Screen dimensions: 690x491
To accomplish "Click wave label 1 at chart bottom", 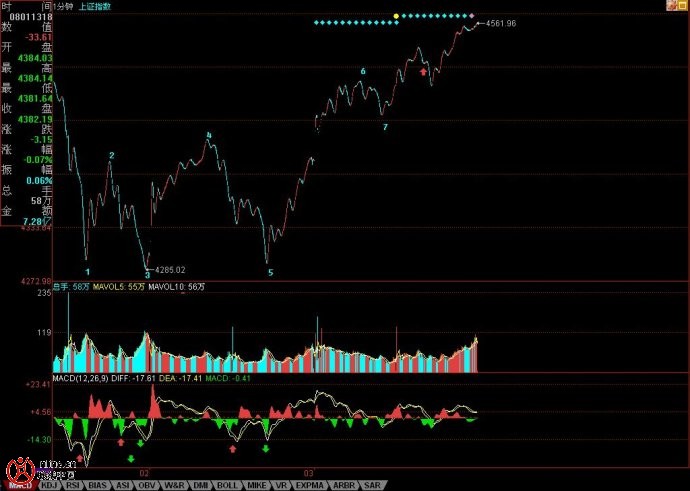I will 88,271.
